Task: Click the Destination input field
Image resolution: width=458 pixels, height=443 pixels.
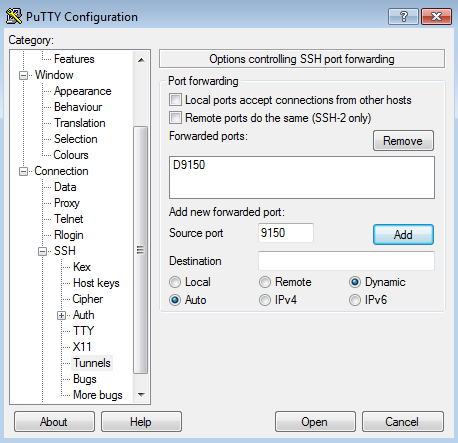Action: [x=346, y=261]
